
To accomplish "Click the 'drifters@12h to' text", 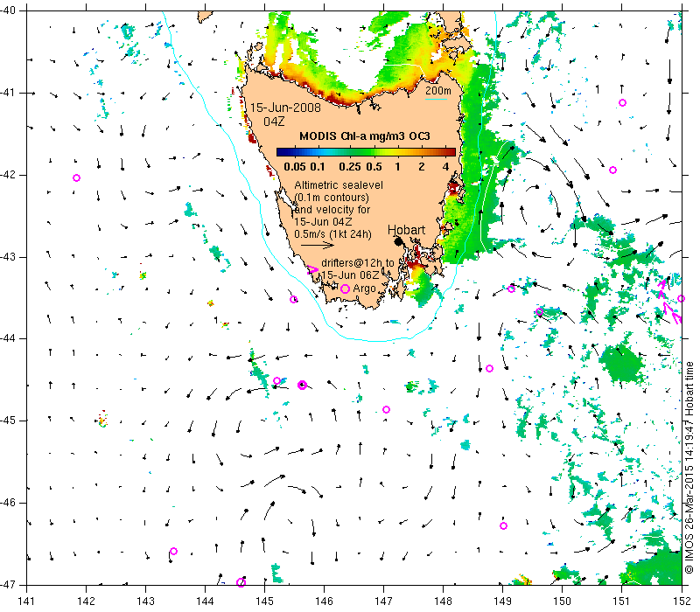I will 358,263.
